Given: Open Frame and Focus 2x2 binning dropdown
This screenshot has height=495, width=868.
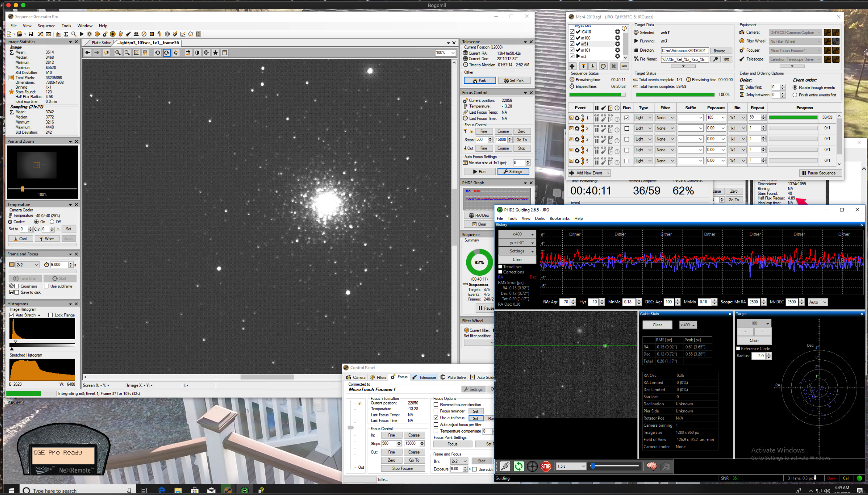Looking at the screenshot, I should point(27,265).
